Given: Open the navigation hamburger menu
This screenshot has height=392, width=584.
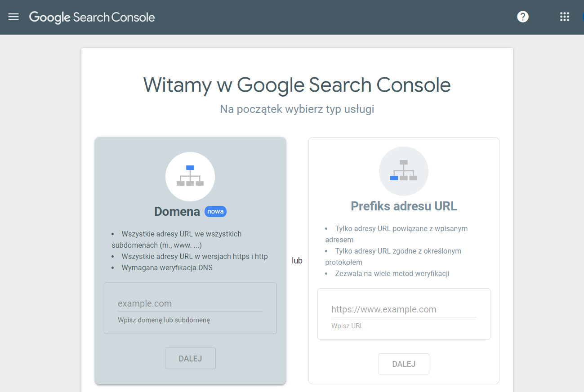Looking at the screenshot, I should [13, 17].
